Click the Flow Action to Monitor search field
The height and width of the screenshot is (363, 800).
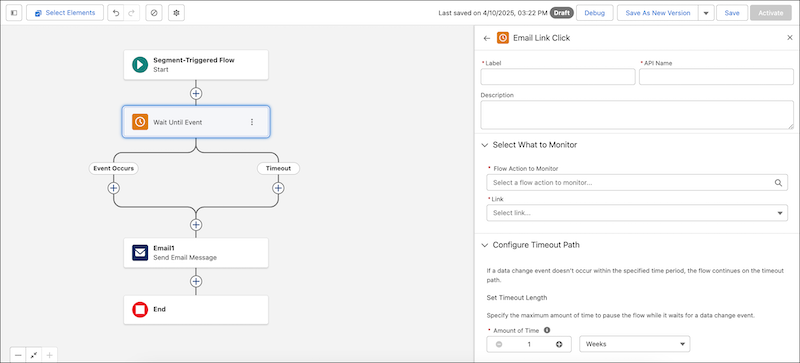[x=637, y=182]
